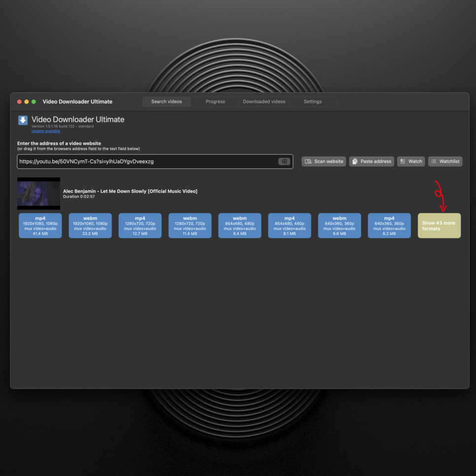
Task: Click the version 1.0.1.16 build text
Action: click(x=63, y=126)
